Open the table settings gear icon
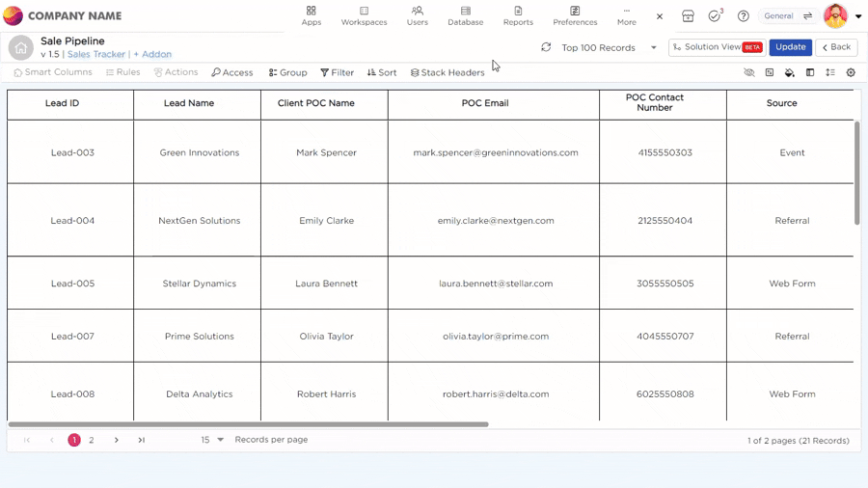Viewport: 868px width, 488px height. pos(851,72)
